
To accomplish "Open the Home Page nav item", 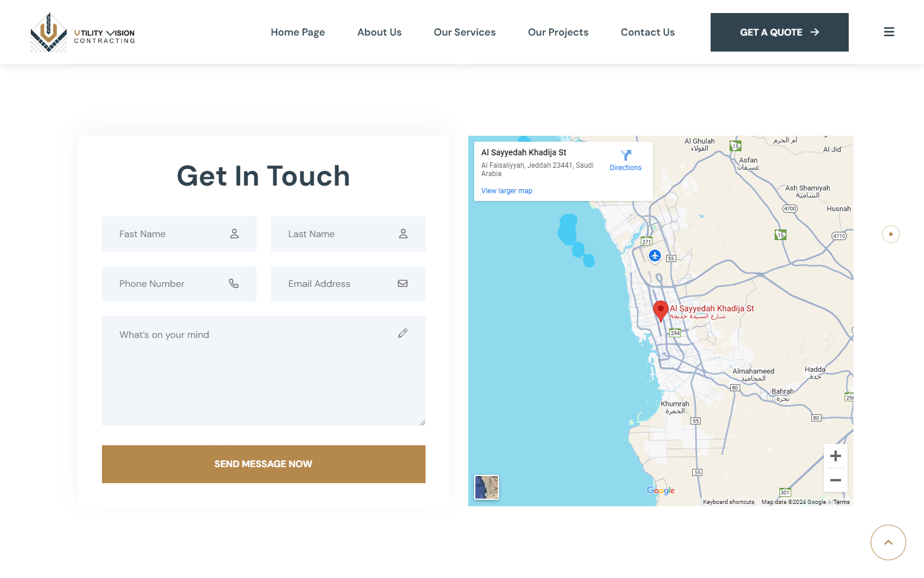I will (x=298, y=32).
